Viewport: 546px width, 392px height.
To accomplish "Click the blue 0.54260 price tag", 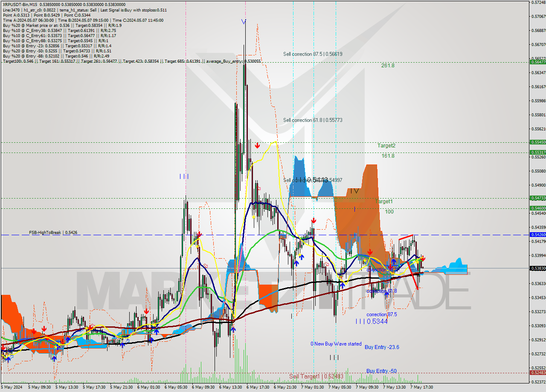I will click(x=537, y=235).
